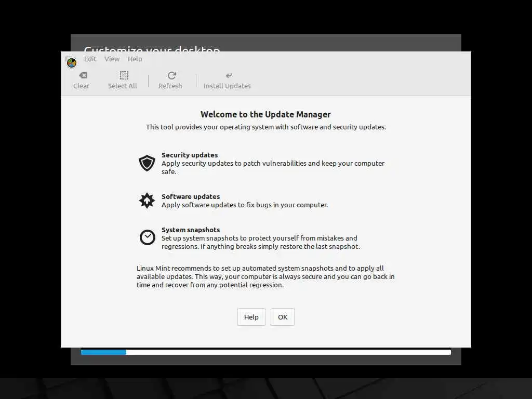Viewport: 532px width, 399px height.
Task: Click the Select All toolbar icon
Action: coord(124,75)
